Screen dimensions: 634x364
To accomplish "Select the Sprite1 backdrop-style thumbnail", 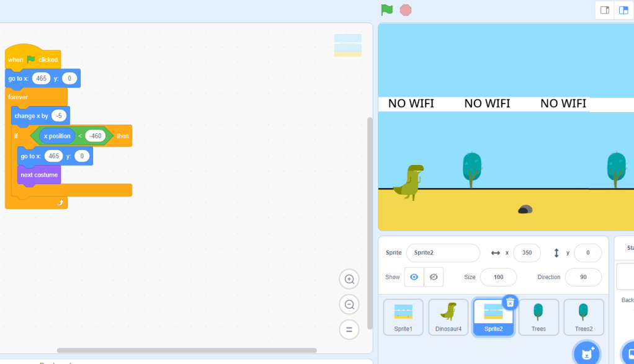I will click(403, 317).
